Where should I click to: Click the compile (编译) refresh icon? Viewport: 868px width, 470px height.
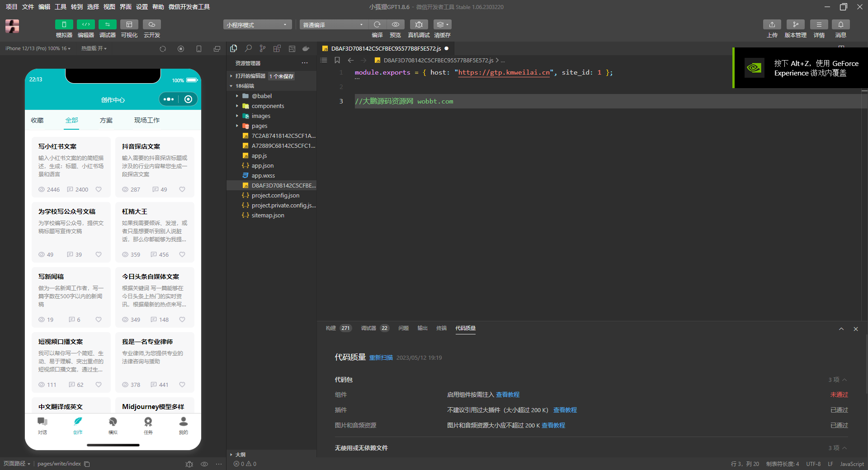(377, 25)
